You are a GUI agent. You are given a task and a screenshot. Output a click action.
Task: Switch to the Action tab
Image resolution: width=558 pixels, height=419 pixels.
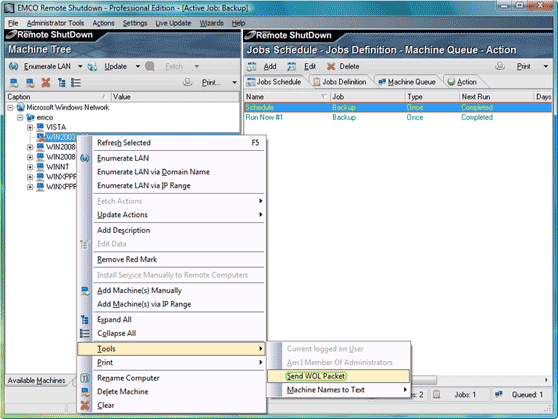(x=462, y=82)
